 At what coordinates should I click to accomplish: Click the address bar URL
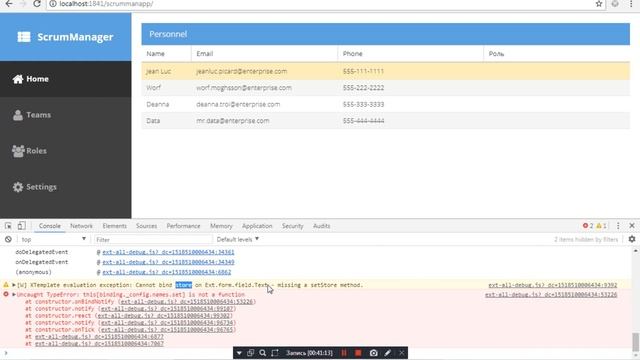tap(106, 4)
